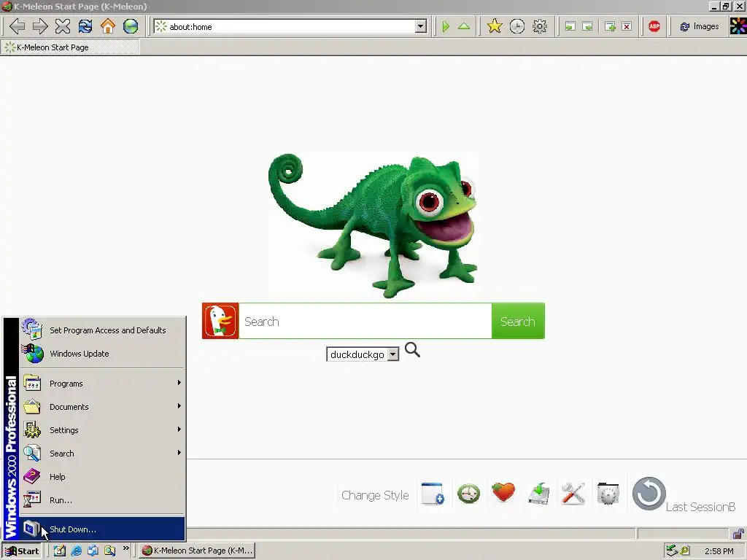Open a new tab with the plus icon
The width and height of the screenshot is (747, 560).
coord(610,26)
